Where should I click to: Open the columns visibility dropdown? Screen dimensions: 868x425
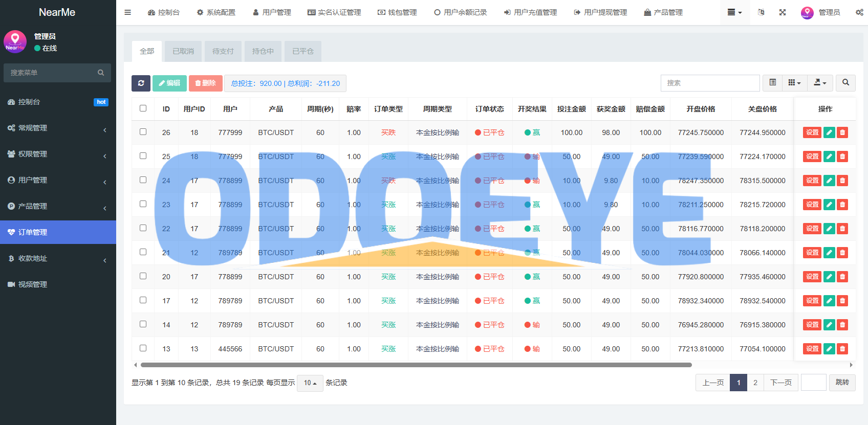795,83
